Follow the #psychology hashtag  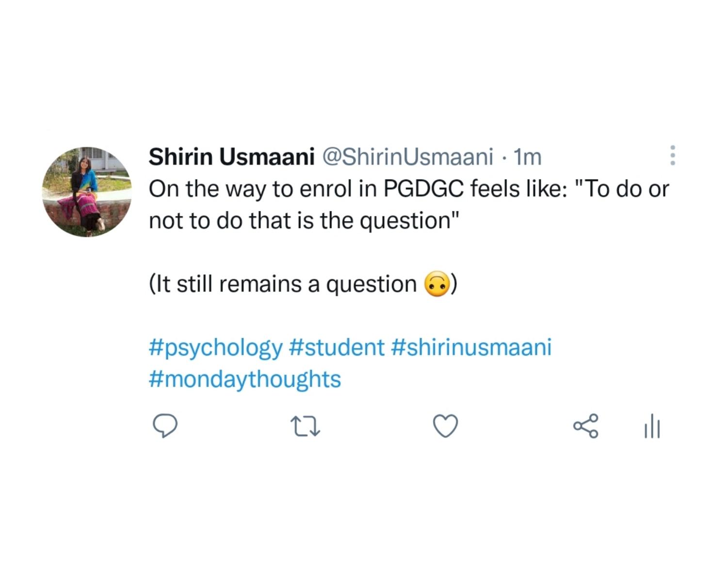[215, 348]
